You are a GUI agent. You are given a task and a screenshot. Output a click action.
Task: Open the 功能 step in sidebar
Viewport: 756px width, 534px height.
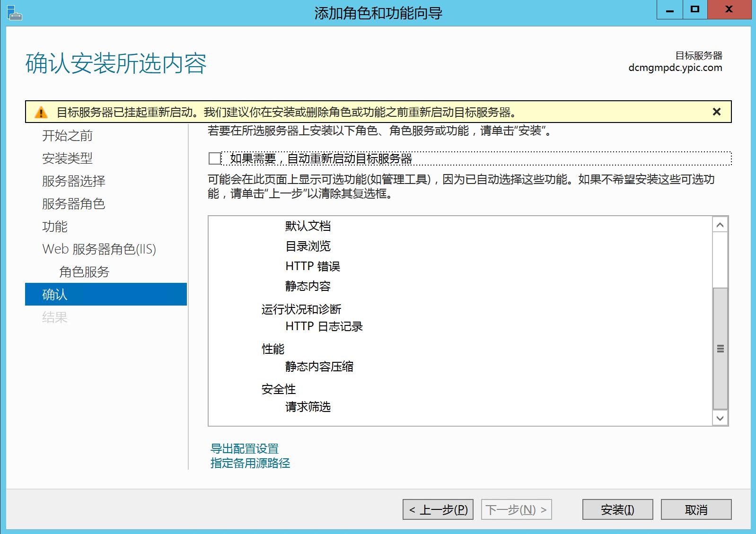coord(55,227)
